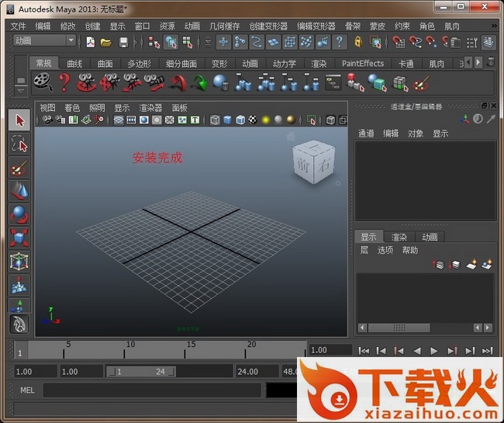Select the 渲染 layer tab
The width and height of the screenshot is (504, 423).
tap(399, 237)
